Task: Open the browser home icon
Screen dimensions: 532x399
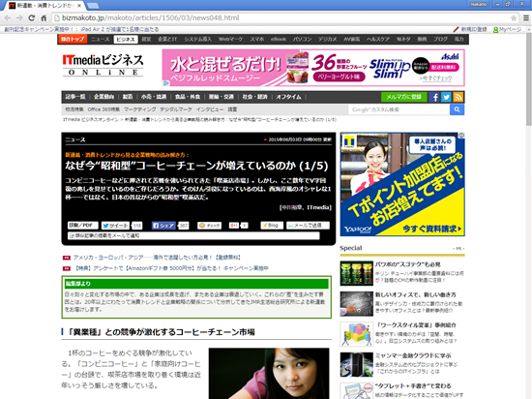Action: (44, 18)
